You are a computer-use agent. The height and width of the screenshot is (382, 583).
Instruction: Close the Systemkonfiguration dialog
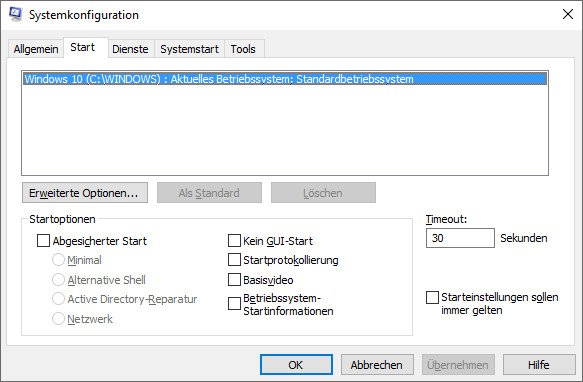(567, 14)
